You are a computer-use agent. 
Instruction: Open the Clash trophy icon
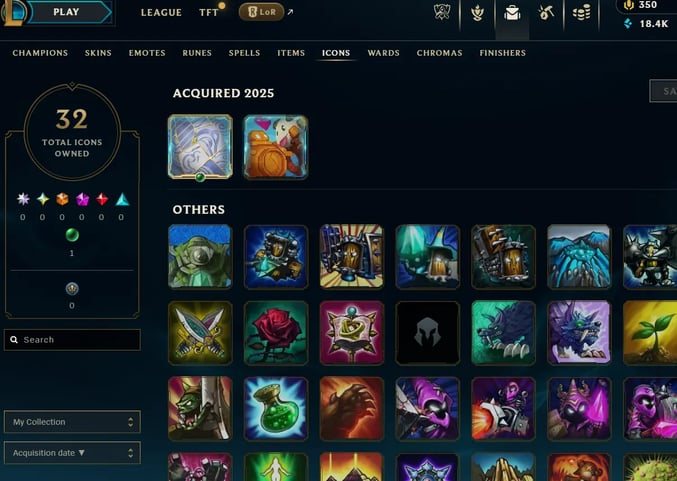click(477, 13)
